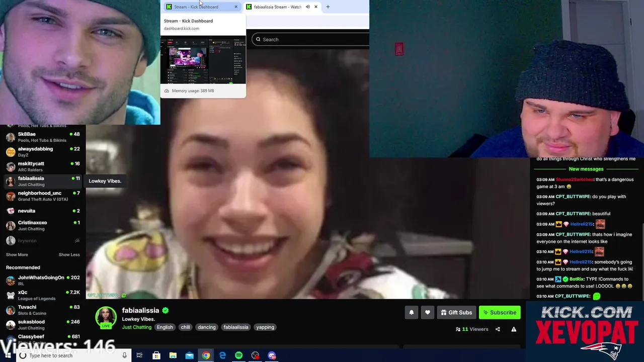Click nevuita's avatar in the sidebar
The height and width of the screenshot is (362, 644).
pos(10,211)
